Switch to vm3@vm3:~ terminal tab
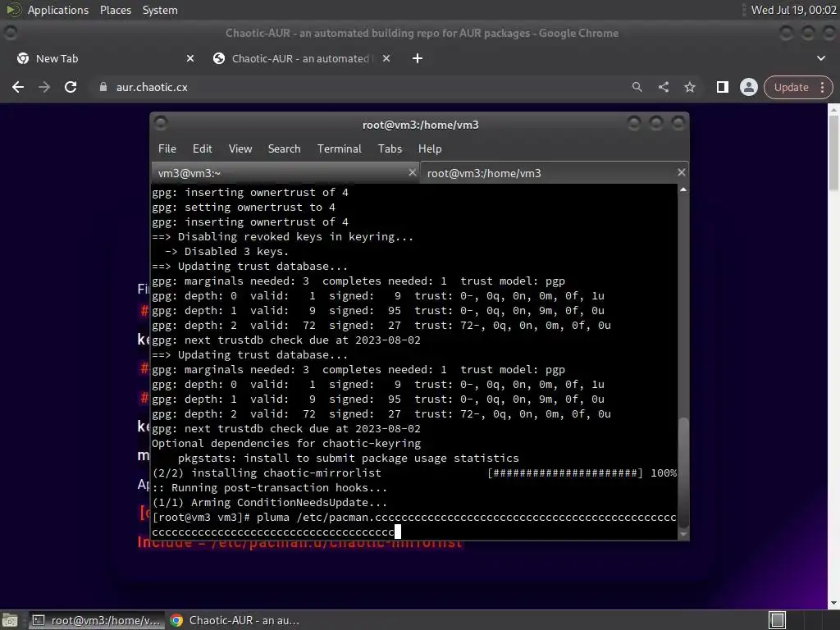 pyautogui.click(x=285, y=173)
